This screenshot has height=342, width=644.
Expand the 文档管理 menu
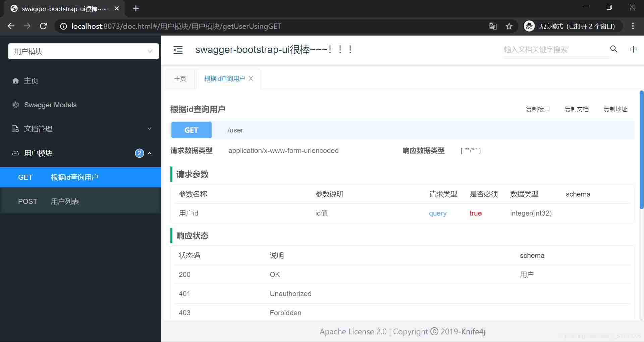pos(80,129)
